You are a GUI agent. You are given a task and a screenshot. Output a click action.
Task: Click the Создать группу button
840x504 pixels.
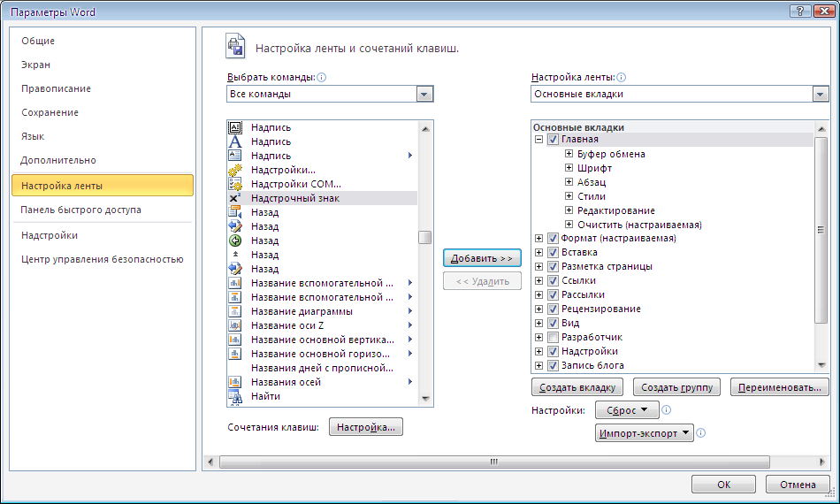pos(677,387)
